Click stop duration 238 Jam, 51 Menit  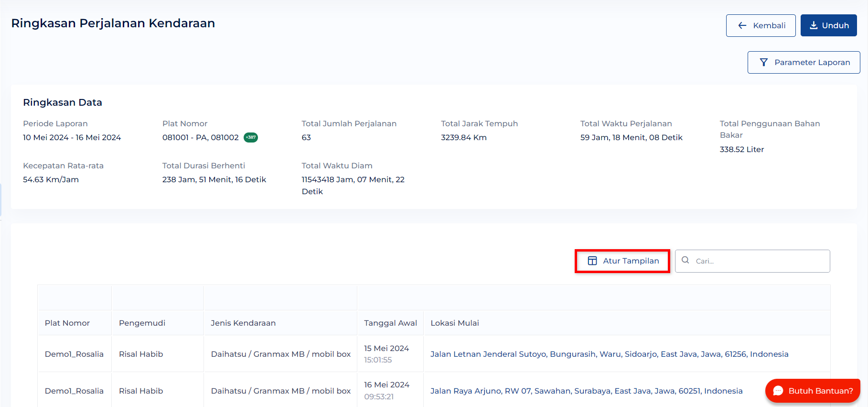click(x=214, y=179)
